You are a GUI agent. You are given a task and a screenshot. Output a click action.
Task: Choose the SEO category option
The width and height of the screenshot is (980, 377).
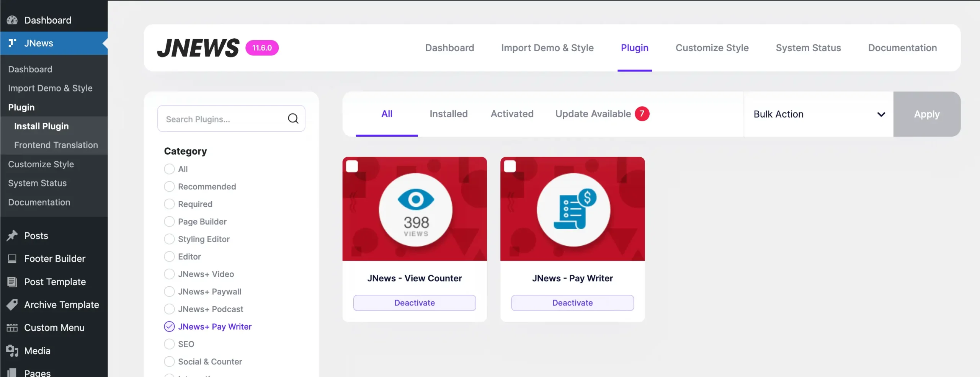[x=169, y=344]
